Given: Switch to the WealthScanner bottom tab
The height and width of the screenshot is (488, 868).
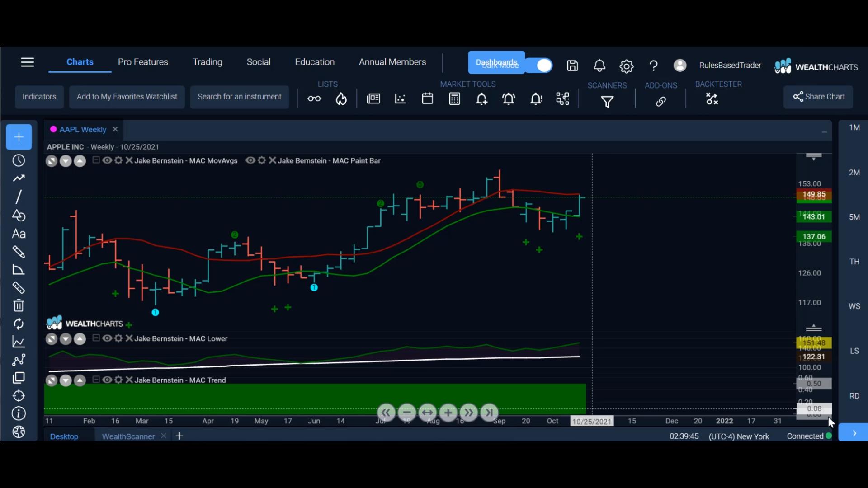Looking at the screenshot, I should (128, 436).
